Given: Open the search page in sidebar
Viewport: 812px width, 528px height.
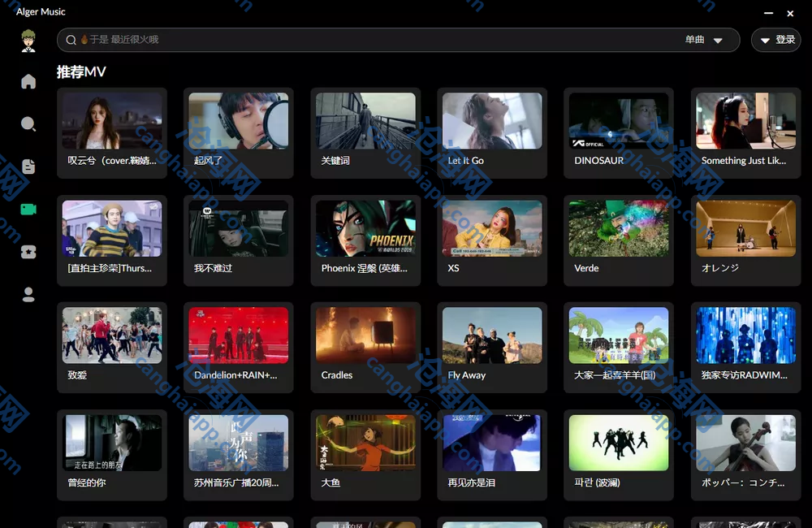Looking at the screenshot, I should pos(28,124).
